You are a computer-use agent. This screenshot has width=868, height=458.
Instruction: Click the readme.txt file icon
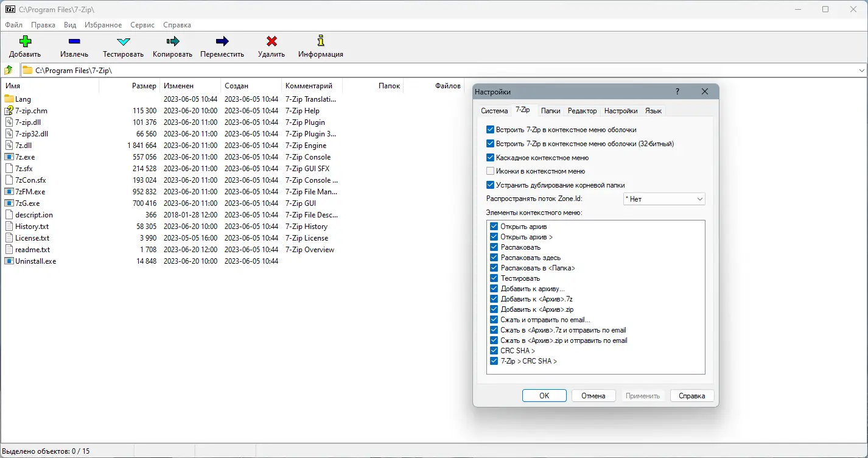(9, 249)
